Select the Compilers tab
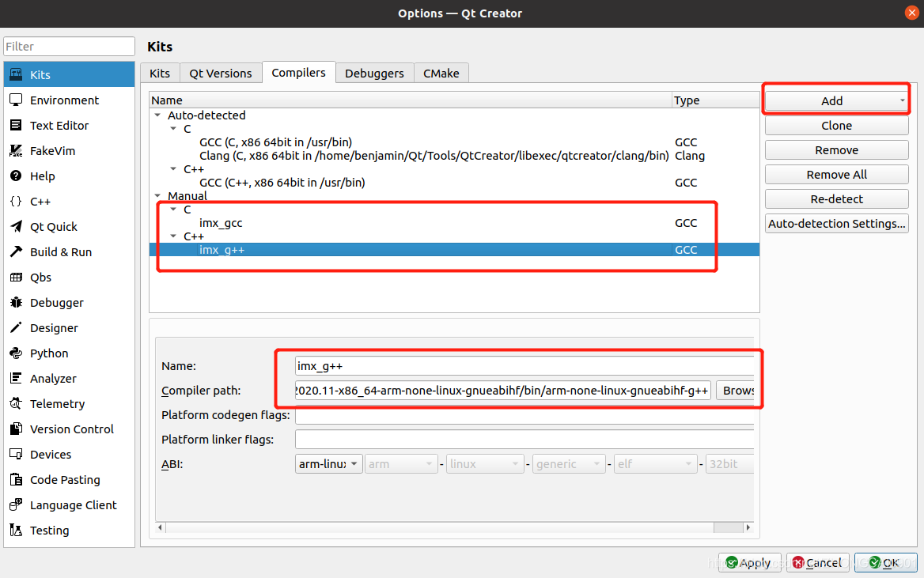The image size is (924, 578). point(299,73)
